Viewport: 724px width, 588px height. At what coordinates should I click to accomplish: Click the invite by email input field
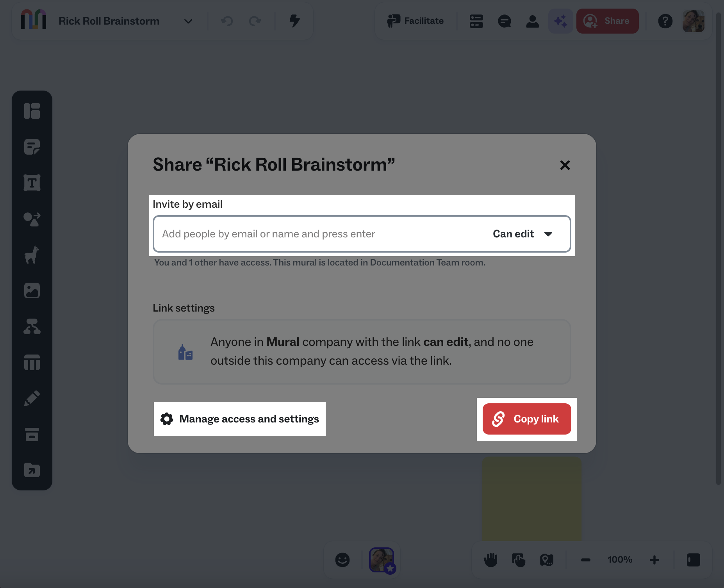(x=312, y=234)
